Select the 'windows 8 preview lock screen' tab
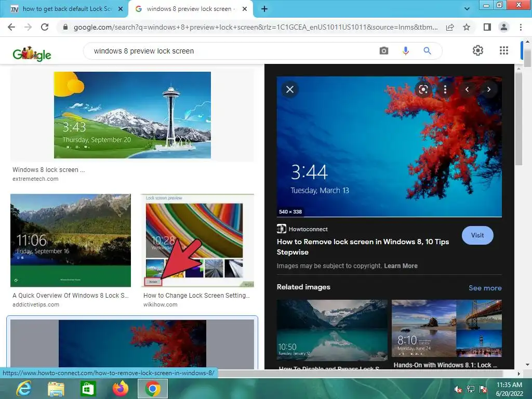This screenshot has width=532, height=399. tap(191, 9)
